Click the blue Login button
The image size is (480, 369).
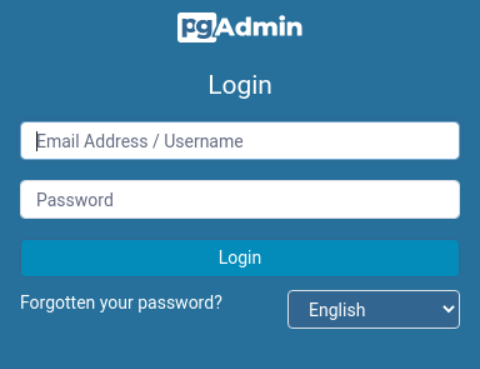(x=240, y=258)
